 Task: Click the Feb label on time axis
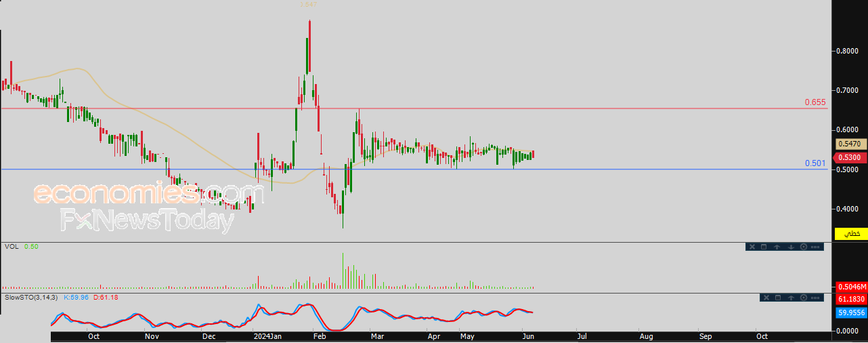(321, 336)
